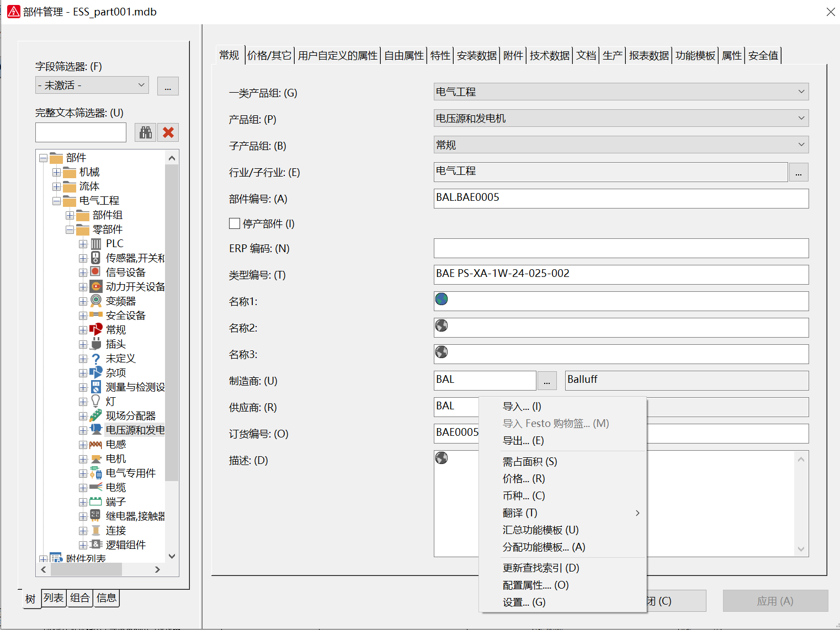Clear the full text filter with red X
The width and height of the screenshot is (840, 630).
168,132
